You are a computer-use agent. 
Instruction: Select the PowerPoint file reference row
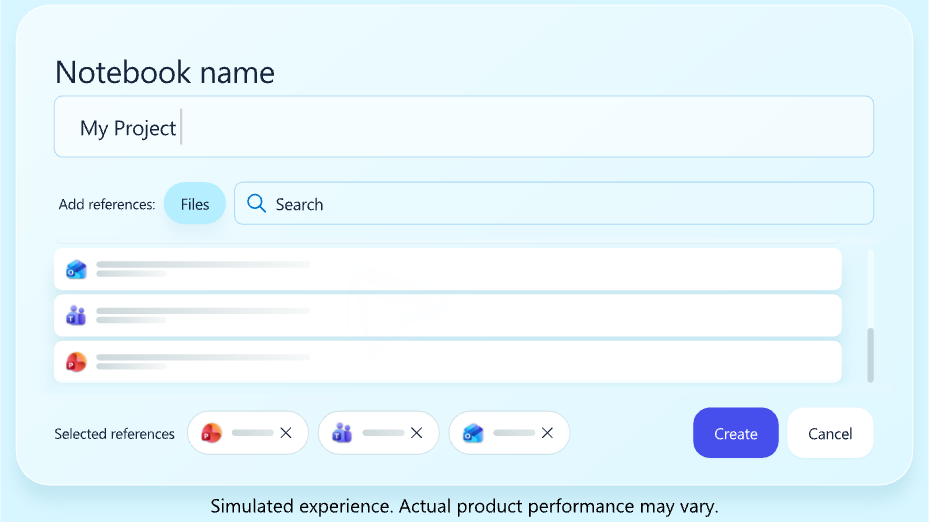[448, 362]
